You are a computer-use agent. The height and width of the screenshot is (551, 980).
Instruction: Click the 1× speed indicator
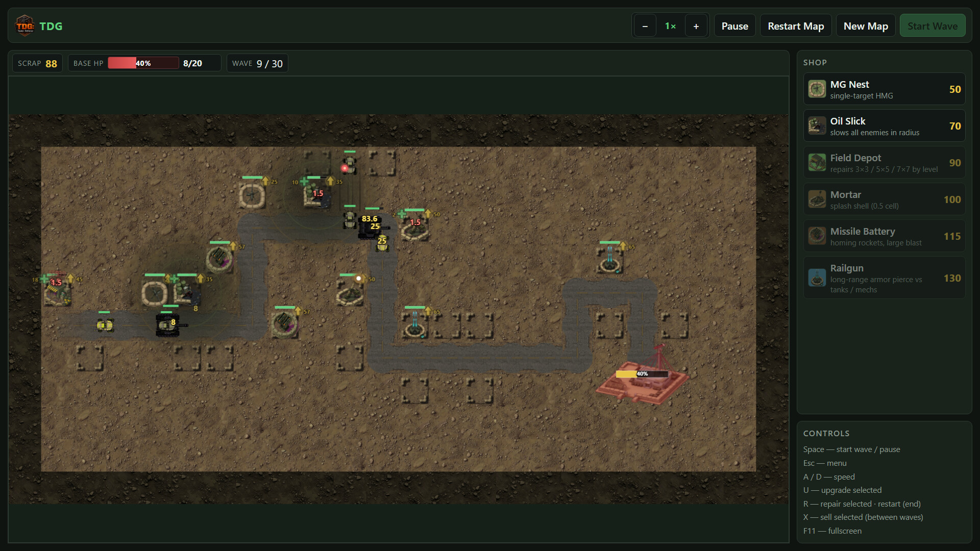coord(670,26)
